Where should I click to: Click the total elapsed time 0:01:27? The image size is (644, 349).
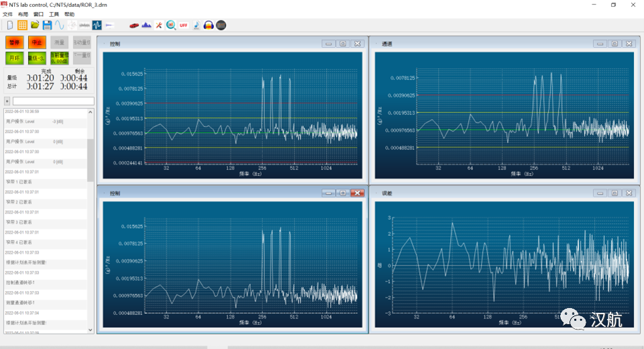coord(41,87)
